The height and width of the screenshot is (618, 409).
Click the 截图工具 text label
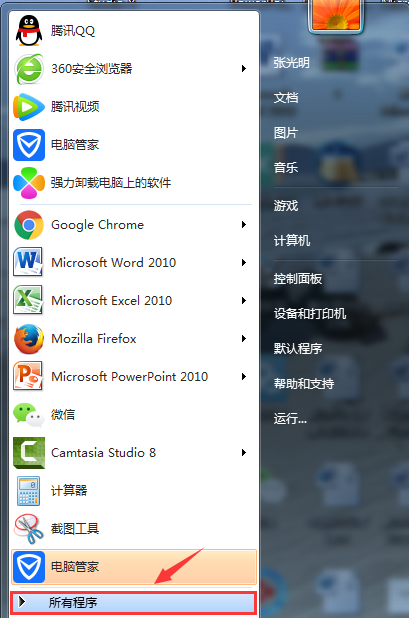click(75, 528)
